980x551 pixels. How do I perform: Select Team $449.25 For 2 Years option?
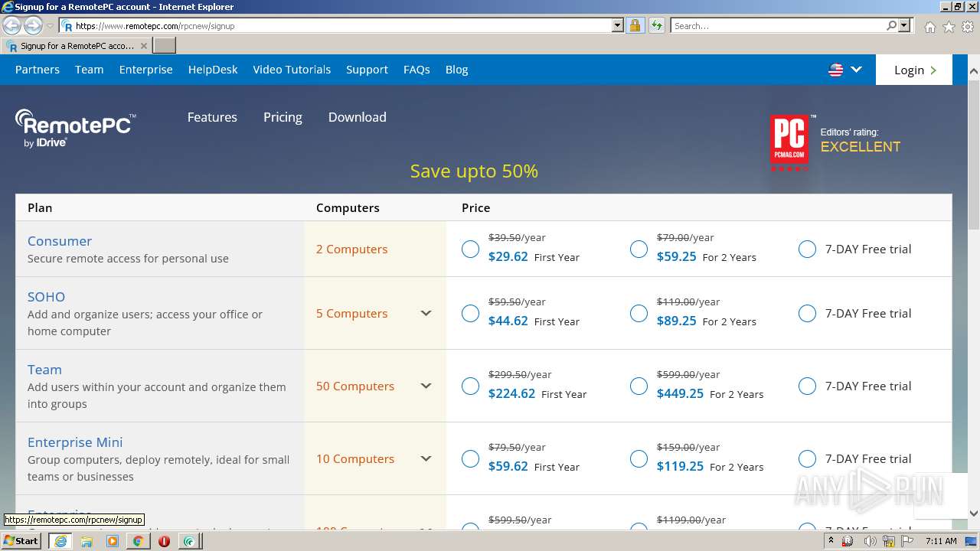tap(639, 386)
